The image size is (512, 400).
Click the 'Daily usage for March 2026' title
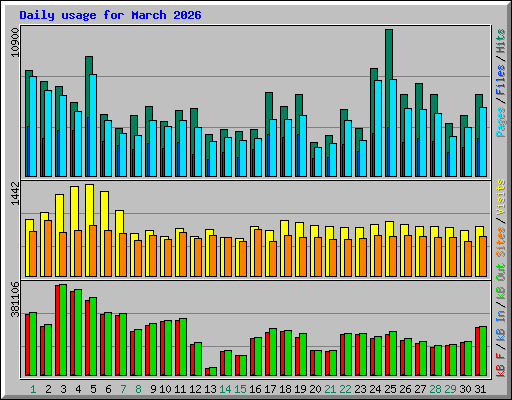coord(110,15)
